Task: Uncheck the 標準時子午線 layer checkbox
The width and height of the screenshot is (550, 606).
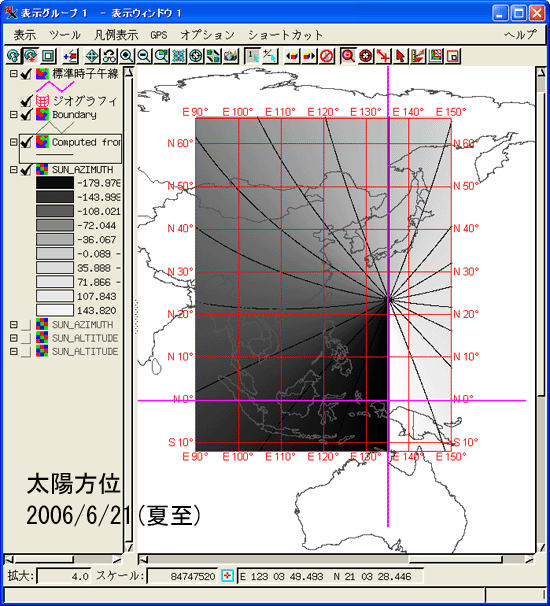Action: point(26,74)
